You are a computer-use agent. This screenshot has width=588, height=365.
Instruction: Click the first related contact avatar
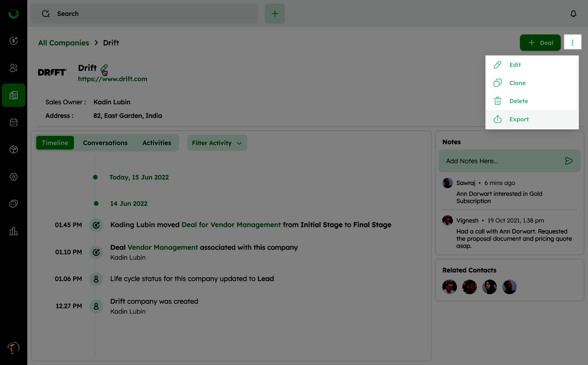coord(449,287)
